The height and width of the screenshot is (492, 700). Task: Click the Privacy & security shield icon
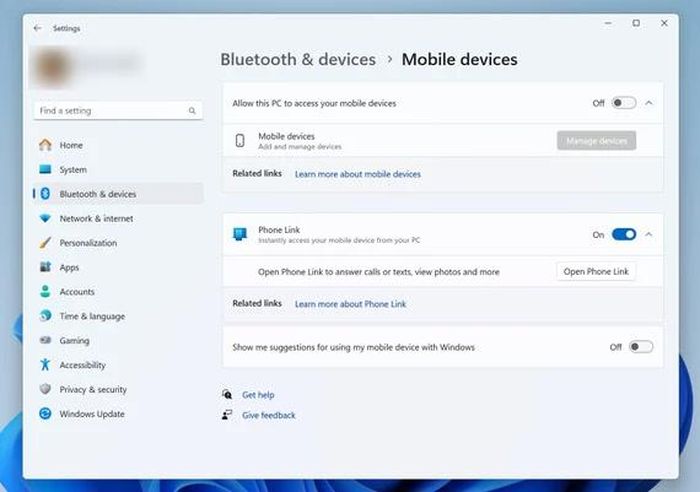click(45, 389)
